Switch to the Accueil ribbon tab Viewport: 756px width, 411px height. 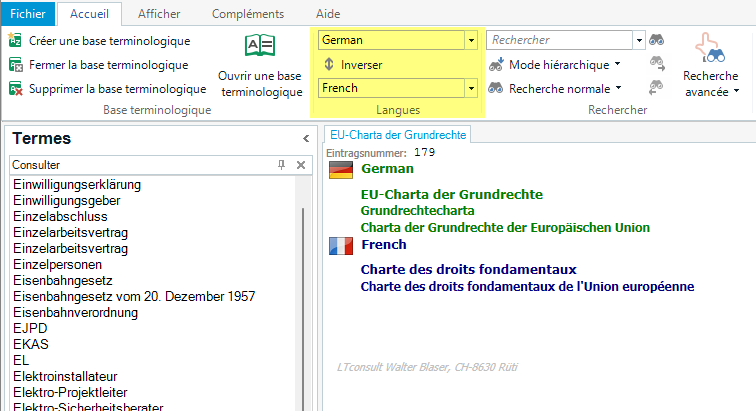coord(89,14)
